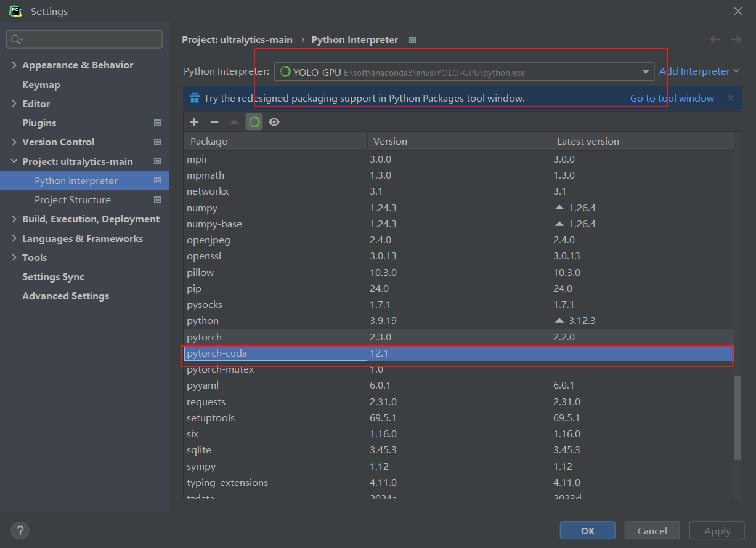Expand Build, Execution, Deployment section
Screen dimensions: 756x548
pos(14,219)
